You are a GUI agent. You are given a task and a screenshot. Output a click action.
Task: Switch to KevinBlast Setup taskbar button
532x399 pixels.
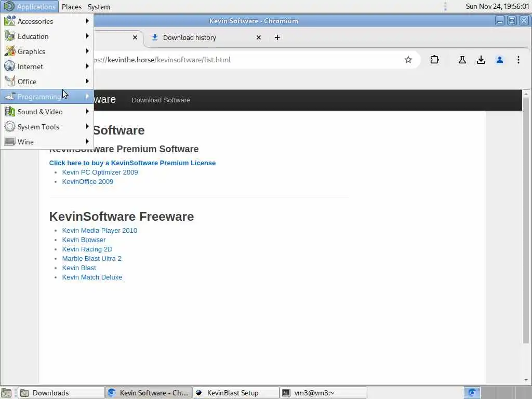click(236, 393)
